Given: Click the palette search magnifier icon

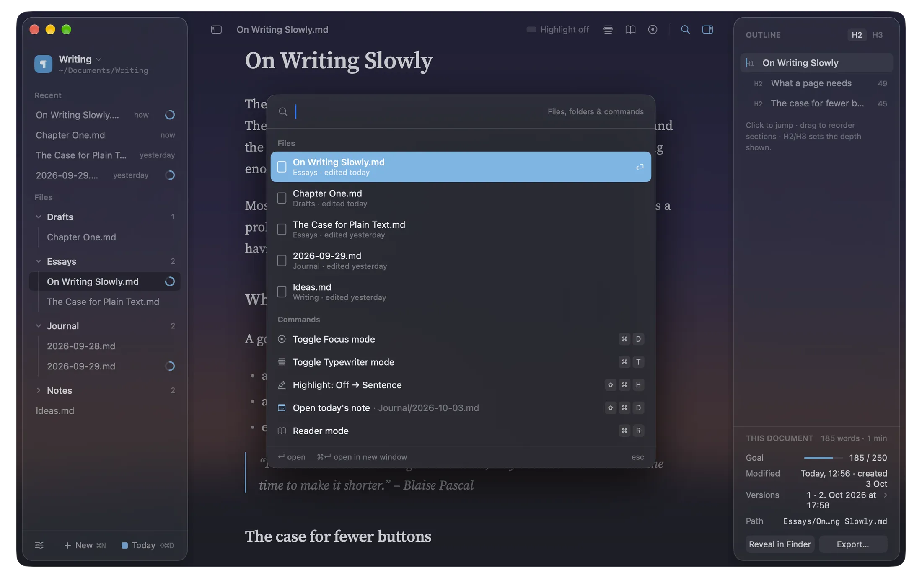Looking at the screenshot, I should (x=283, y=112).
